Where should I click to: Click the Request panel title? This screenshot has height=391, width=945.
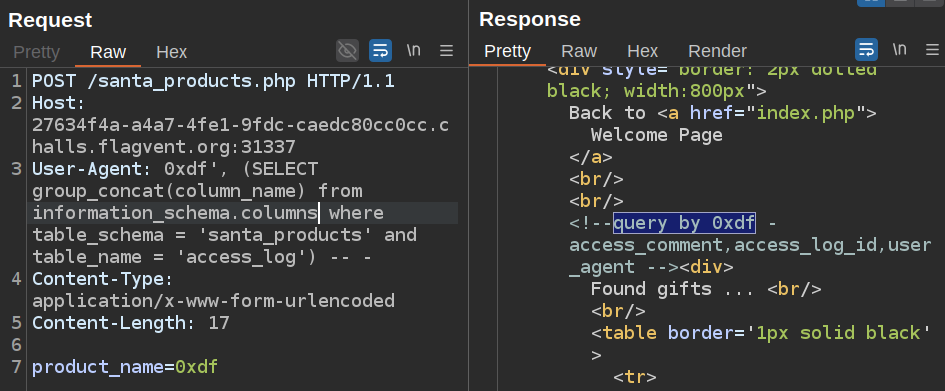point(50,20)
